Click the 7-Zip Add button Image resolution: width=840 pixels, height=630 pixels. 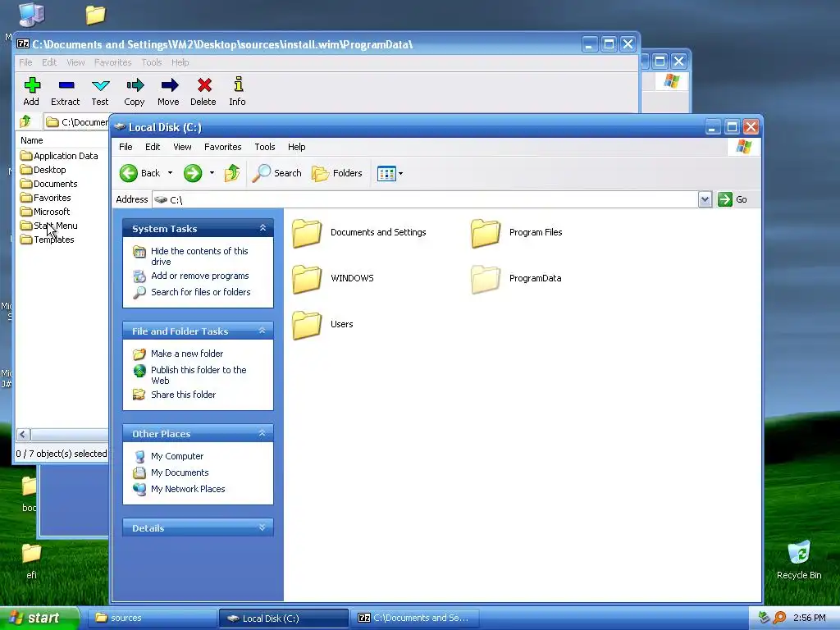tap(31, 92)
